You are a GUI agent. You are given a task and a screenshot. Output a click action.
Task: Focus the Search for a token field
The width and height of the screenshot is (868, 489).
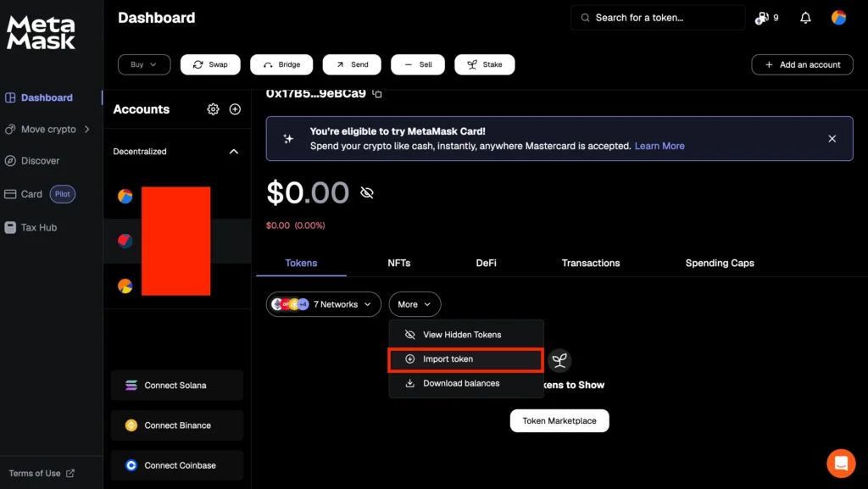point(658,18)
